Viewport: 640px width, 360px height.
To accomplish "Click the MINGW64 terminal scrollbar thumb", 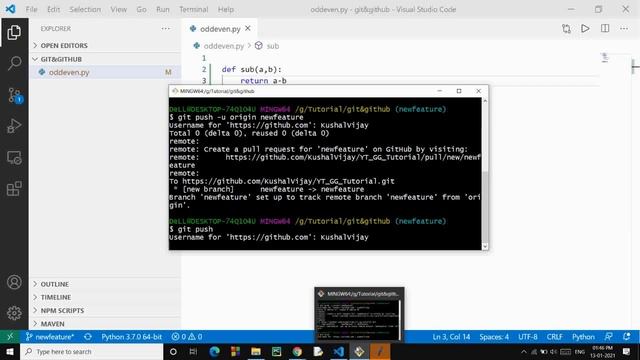I will click(485, 206).
